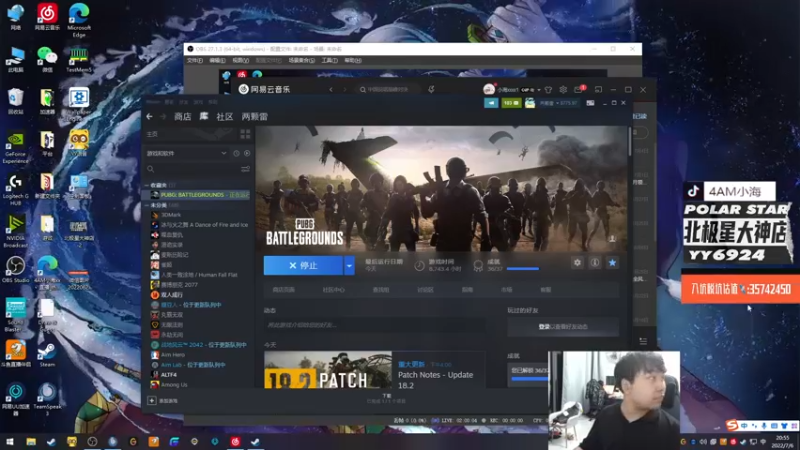Select PUBG: BATTLEGROUNDS in library list
Viewport: 800px width, 450px height.
coord(198,195)
